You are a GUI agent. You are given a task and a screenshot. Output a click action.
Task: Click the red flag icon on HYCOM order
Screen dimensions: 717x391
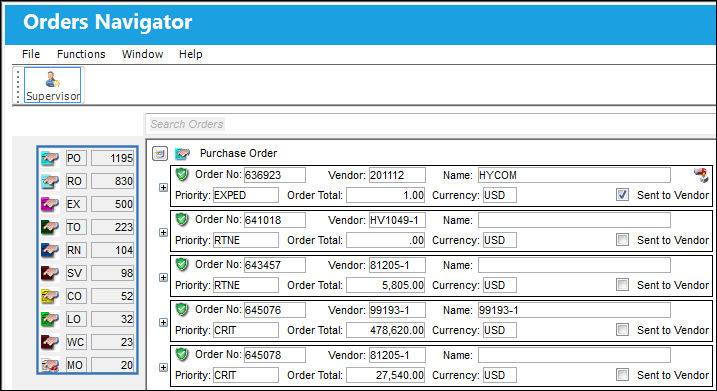pyautogui.click(x=701, y=175)
